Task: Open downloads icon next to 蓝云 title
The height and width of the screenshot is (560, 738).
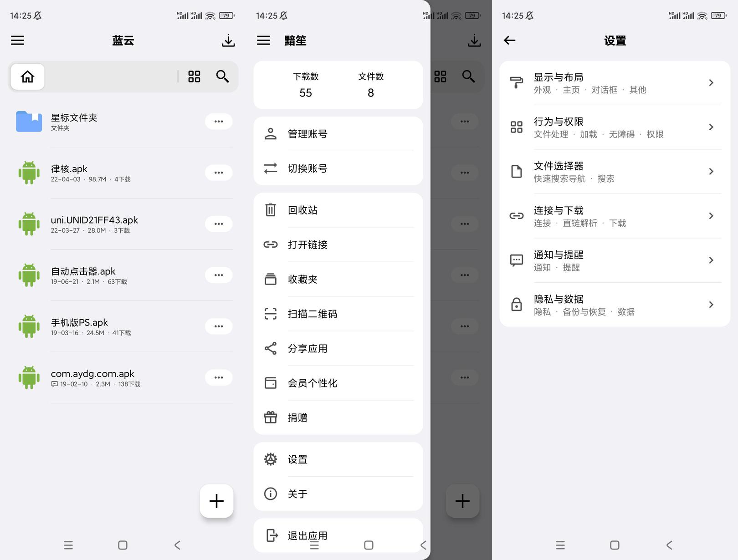Action: click(x=228, y=41)
